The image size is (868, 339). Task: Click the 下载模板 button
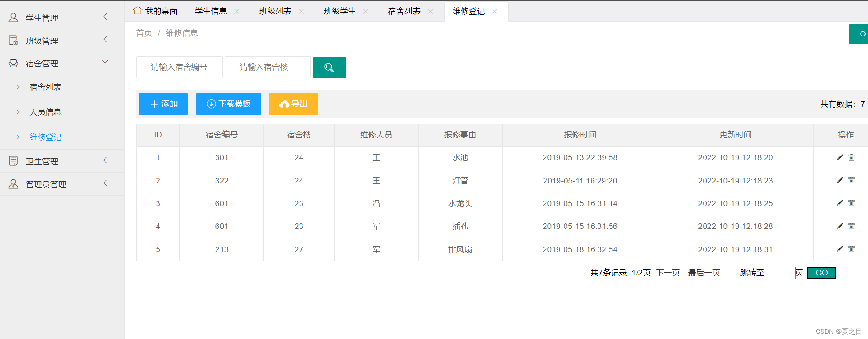point(229,104)
